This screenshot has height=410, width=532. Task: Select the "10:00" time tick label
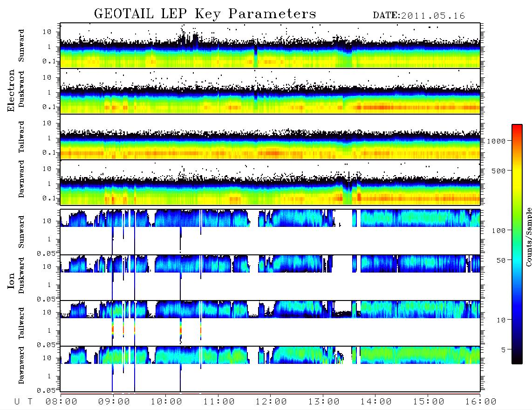166,402
